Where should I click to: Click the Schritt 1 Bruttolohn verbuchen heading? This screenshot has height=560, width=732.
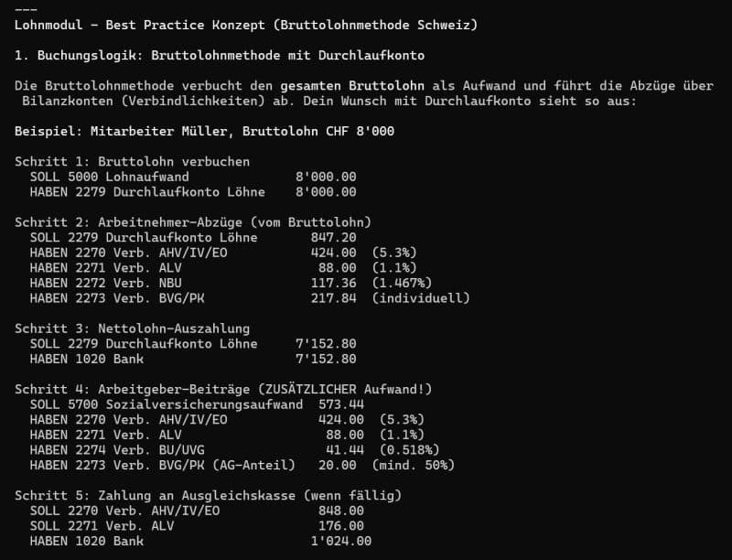coord(132,161)
